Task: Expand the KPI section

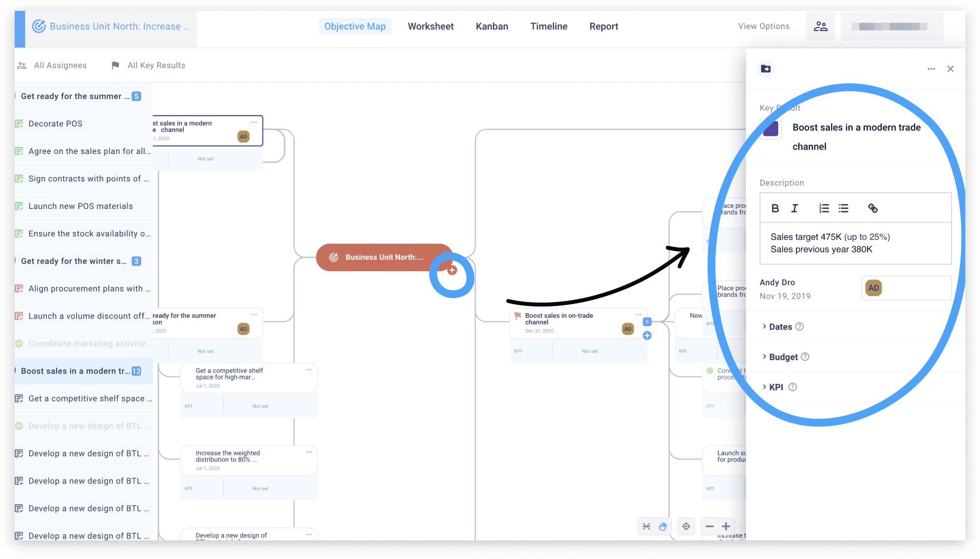Action: (773, 387)
